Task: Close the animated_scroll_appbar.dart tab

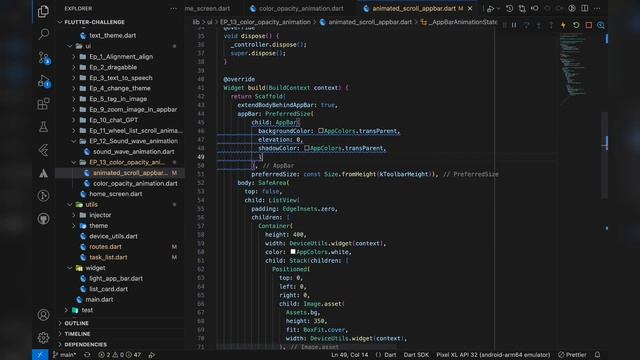Action: click(470, 9)
